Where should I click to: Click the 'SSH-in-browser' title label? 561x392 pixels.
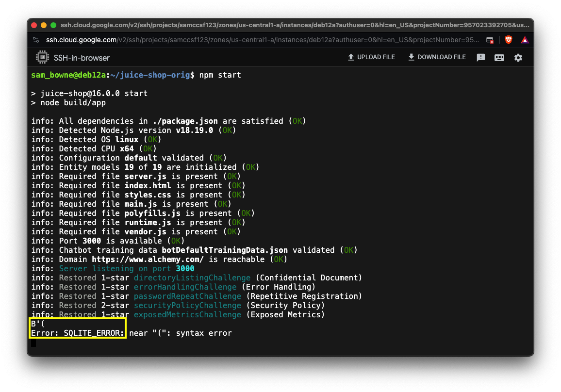pos(82,58)
